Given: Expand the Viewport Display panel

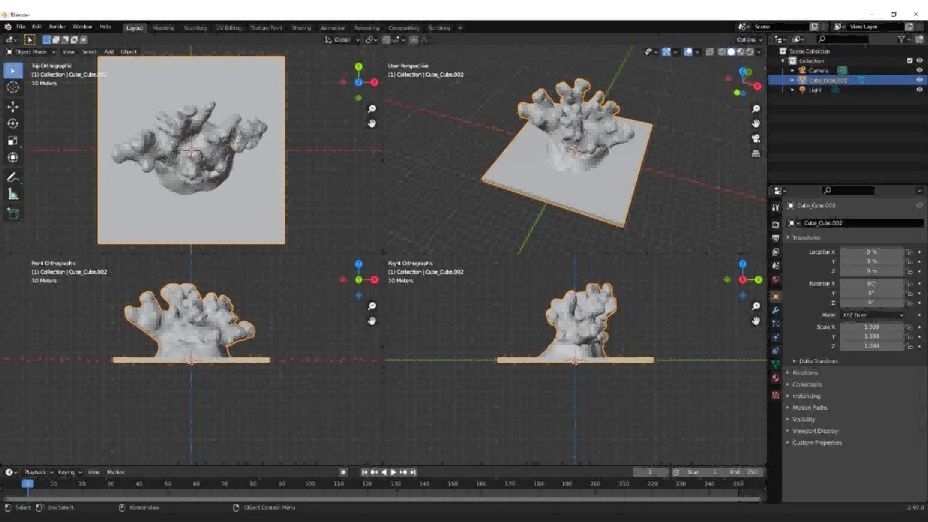Looking at the screenshot, I should click(816, 431).
